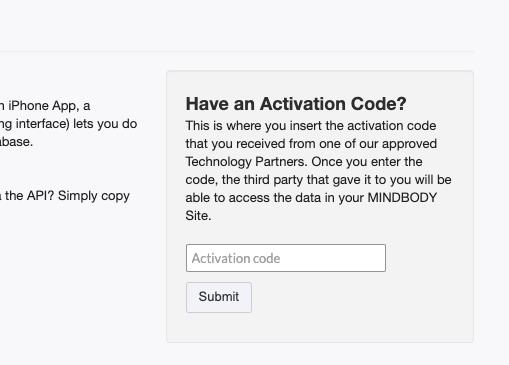The width and height of the screenshot is (509, 365).
Task: Click the word 'Activation' in the heading
Action: 303,104
